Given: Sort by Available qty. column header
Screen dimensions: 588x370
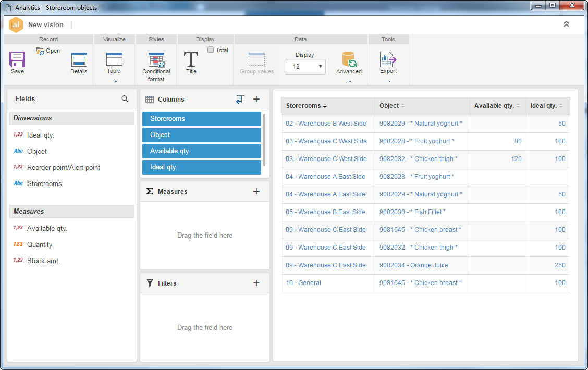Looking at the screenshot, I should (x=497, y=106).
